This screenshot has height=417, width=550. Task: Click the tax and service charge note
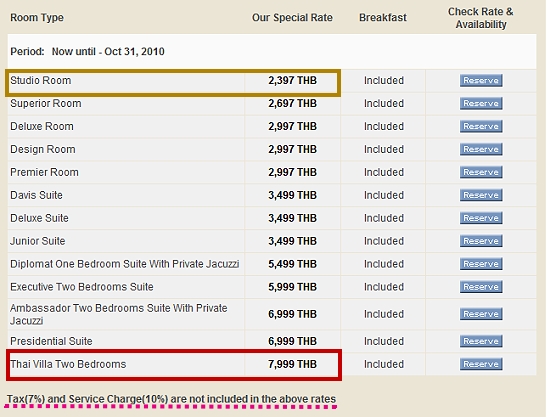click(172, 399)
